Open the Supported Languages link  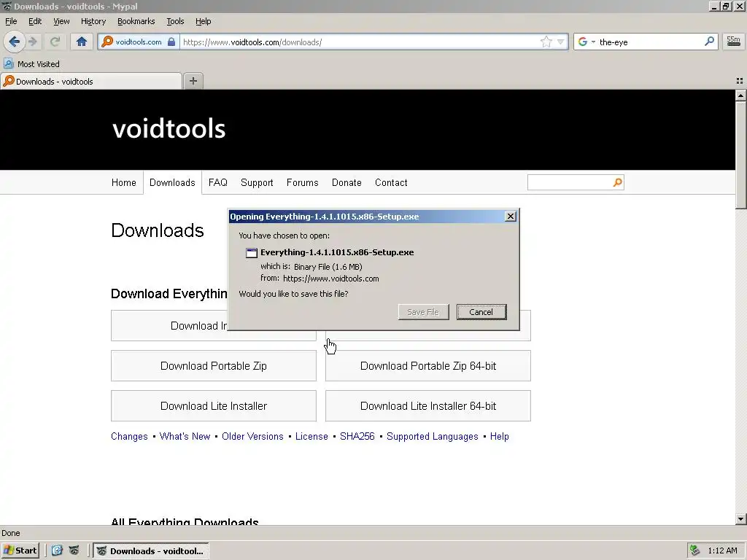point(432,436)
